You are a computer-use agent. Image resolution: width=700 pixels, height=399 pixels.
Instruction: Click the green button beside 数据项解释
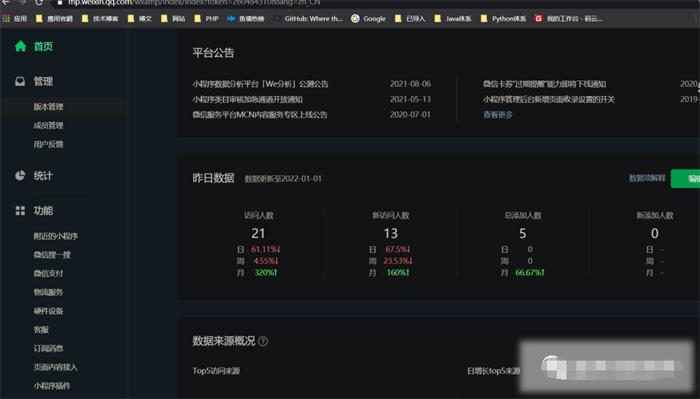point(686,179)
